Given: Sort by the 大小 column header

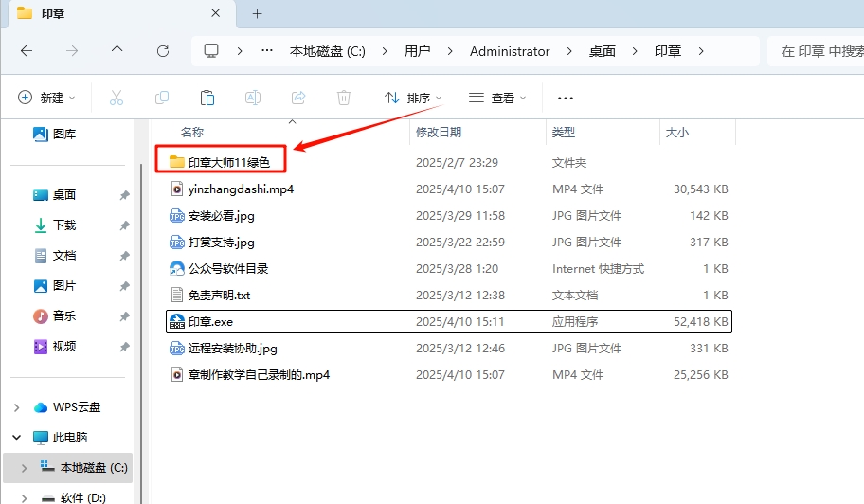Looking at the screenshot, I should (x=677, y=133).
